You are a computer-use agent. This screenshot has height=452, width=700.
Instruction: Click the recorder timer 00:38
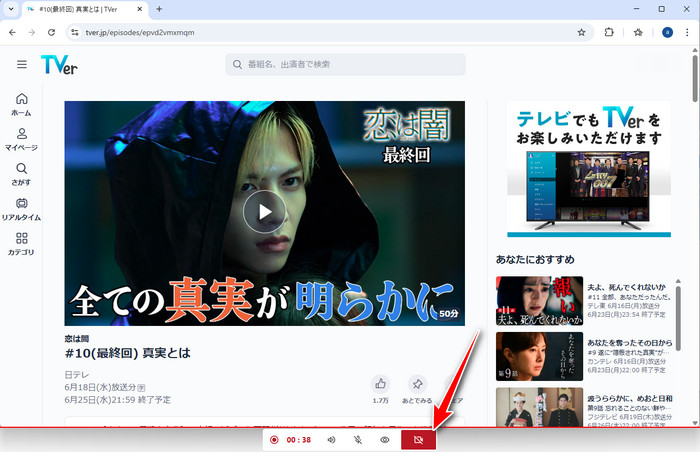click(x=299, y=440)
